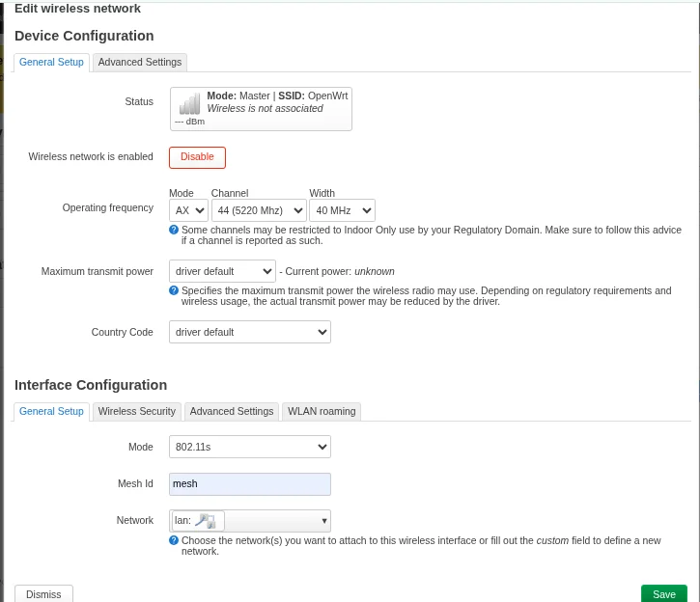Click the Status box showing SSID OpenWrt
This screenshot has width=700, height=602.
(x=261, y=109)
